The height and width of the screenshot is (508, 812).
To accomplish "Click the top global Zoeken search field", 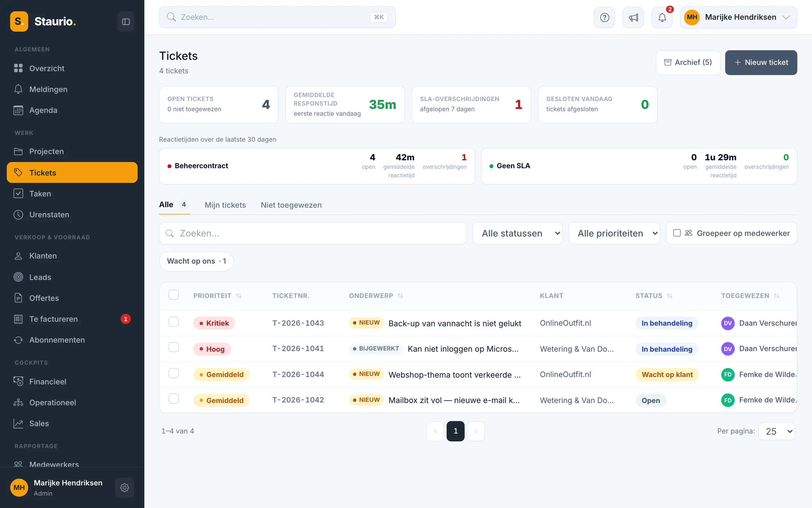I will (x=277, y=17).
